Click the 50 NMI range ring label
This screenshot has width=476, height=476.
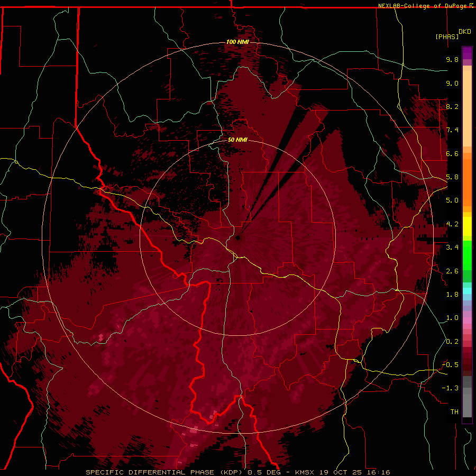click(237, 140)
